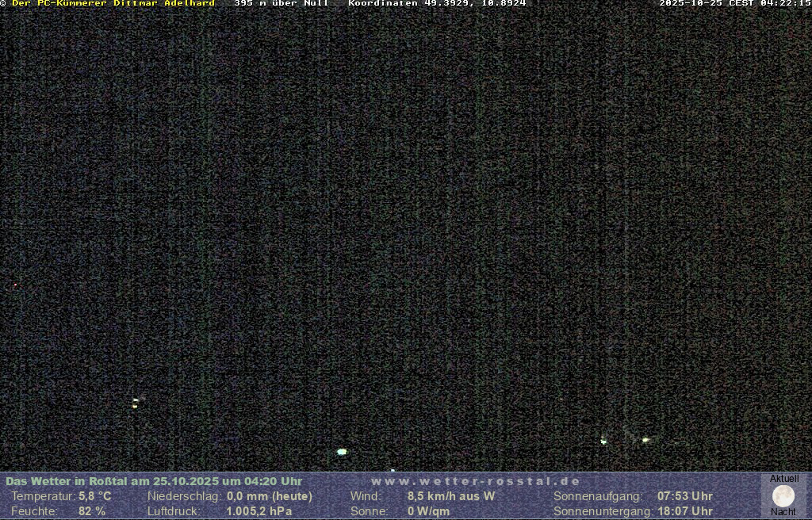Click the copyright symbol in the top bar
812x520 pixels.
4,3
